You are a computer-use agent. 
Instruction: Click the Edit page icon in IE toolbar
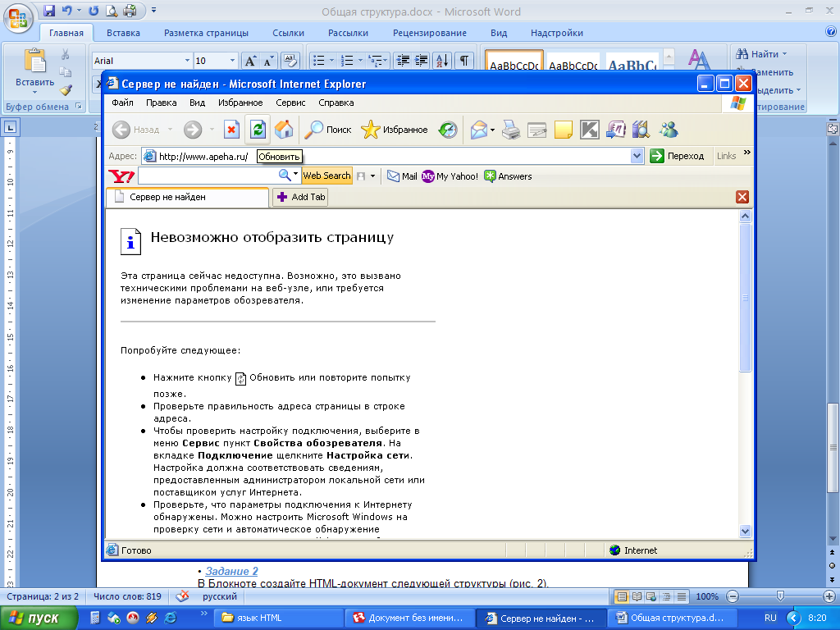536,129
